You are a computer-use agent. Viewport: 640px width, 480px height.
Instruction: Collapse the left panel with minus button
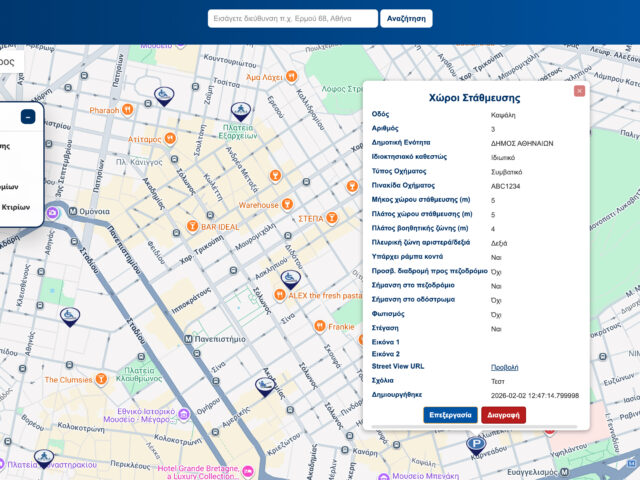point(28,117)
